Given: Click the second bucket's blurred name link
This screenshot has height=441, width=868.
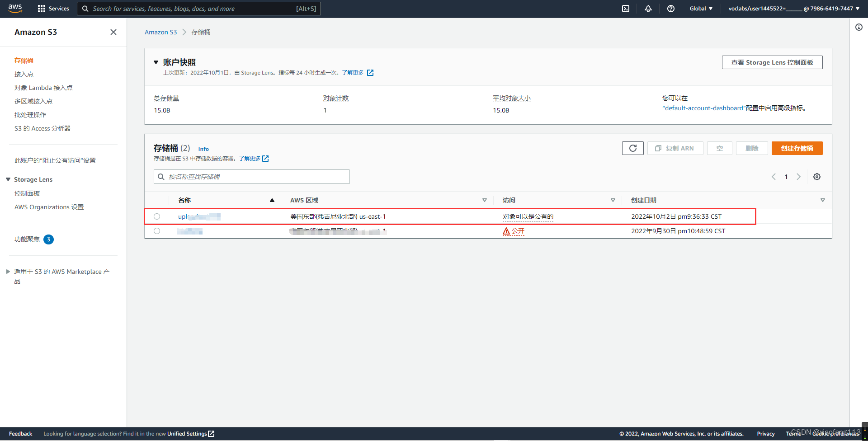Looking at the screenshot, I should coord(190,231).
